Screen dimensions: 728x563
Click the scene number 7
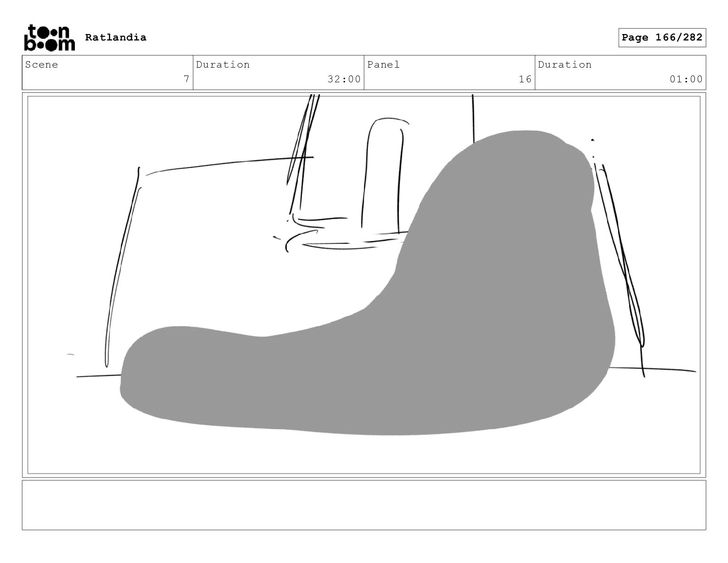tap(187, 79)
